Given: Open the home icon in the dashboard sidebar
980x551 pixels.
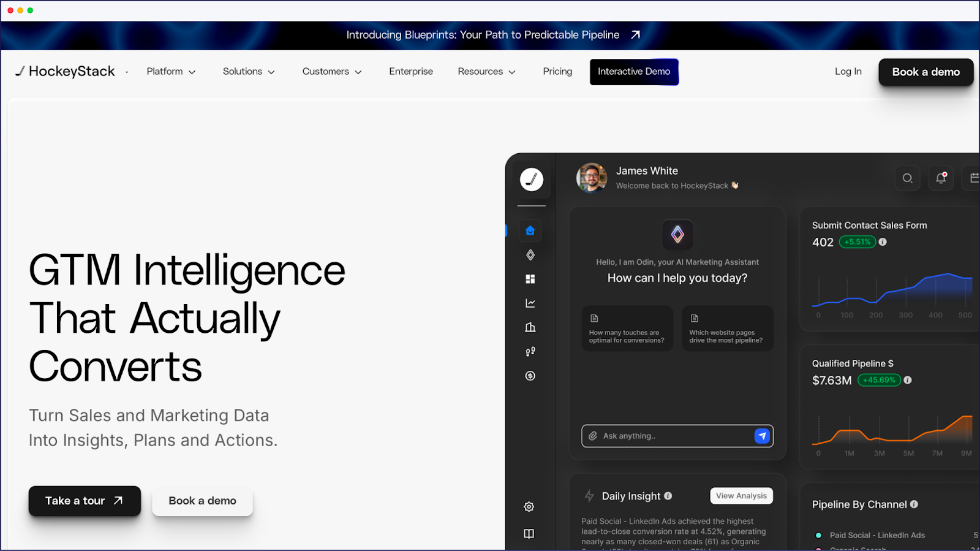Looking at the screenshot, I should click(530, 230).
